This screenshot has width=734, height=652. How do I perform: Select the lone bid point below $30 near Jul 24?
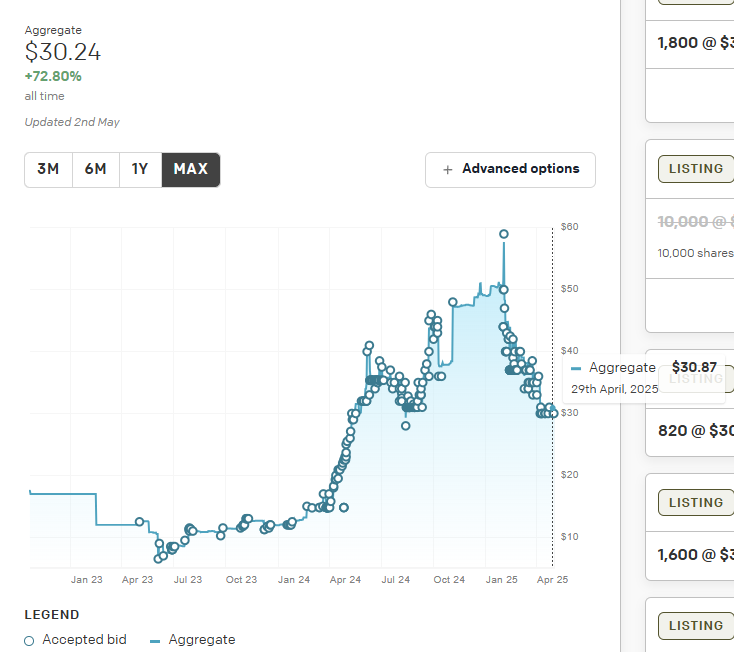pyautogui.click(x=405, y=426)
